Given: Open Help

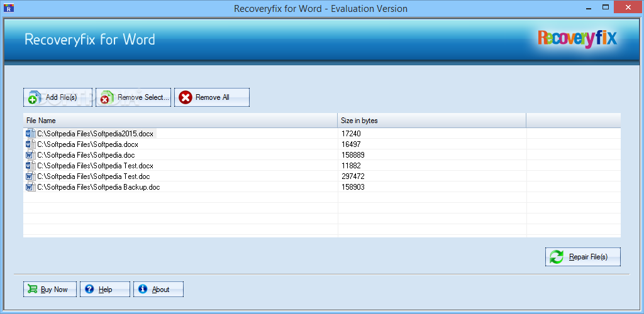Looking at the screenshot, I should pos(105,290).
